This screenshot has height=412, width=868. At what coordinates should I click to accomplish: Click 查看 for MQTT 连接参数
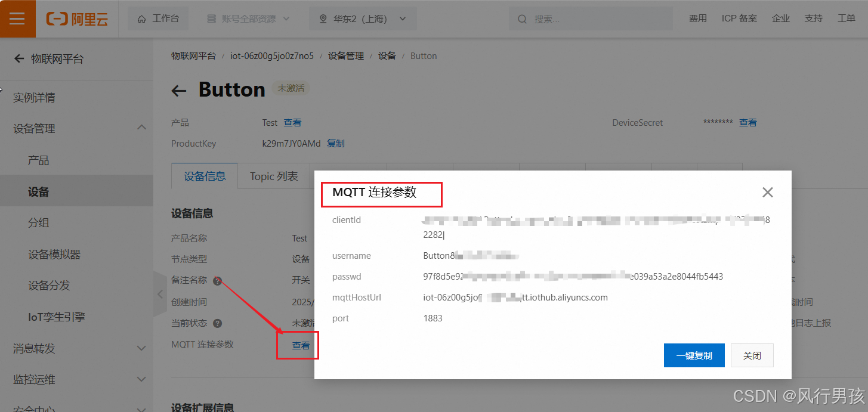[x=301, y=345]
